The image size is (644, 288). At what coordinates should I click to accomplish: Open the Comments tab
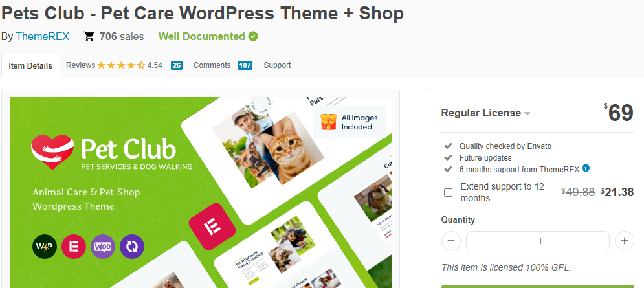coord(212,65)
